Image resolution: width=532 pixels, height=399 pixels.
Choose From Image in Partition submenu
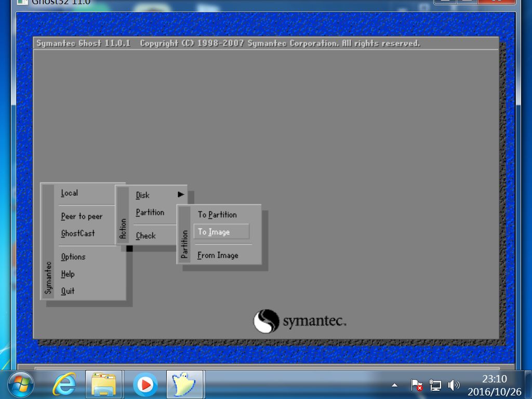point(218,255)
